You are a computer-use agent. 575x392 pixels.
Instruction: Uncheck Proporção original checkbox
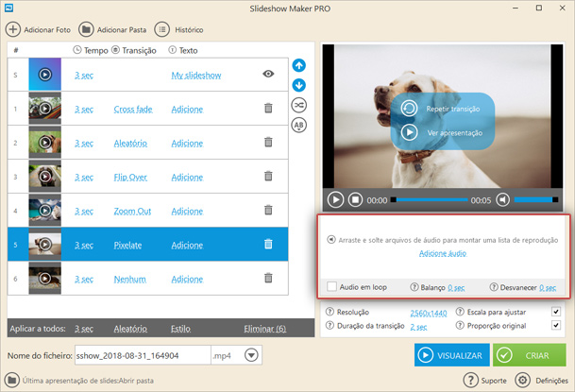pos(556,325)
